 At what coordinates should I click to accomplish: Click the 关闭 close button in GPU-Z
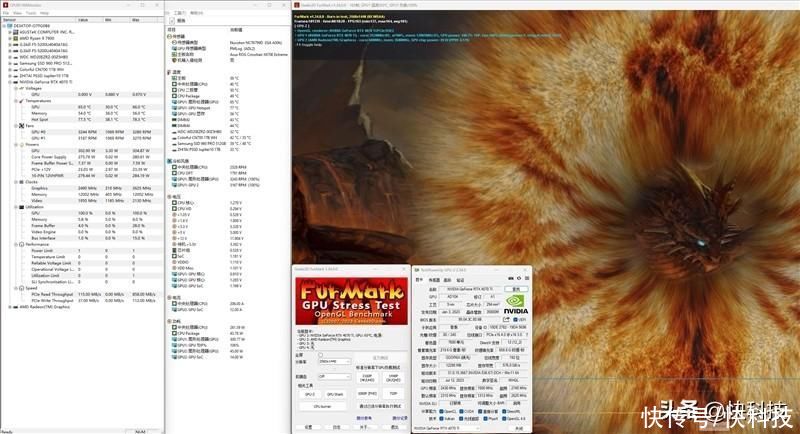[x=519, y=428]
